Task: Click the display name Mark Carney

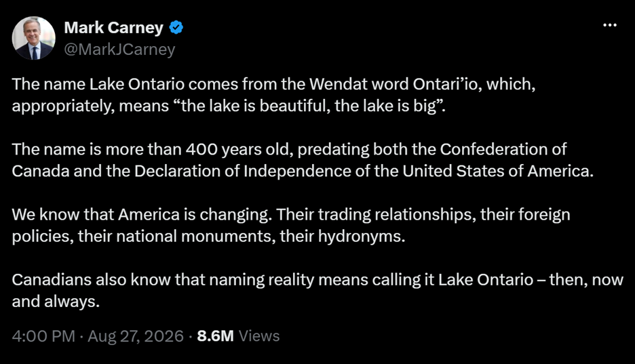Action: [113, 28]
